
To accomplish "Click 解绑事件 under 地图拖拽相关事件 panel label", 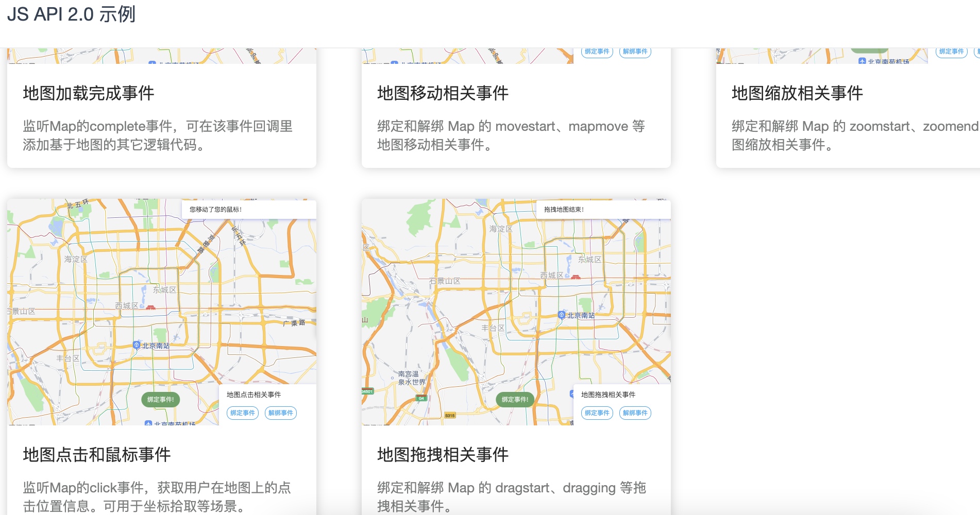I will pyautogui.click(x=635, y=413).
